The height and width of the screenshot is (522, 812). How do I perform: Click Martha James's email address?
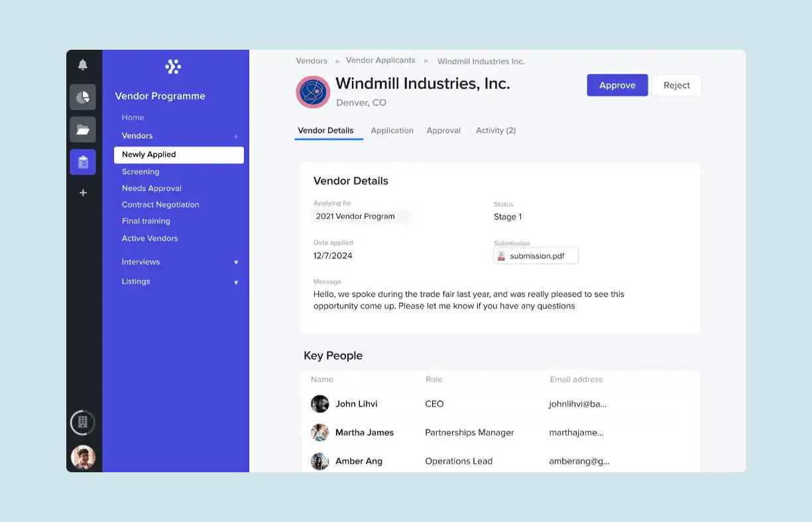576,432
